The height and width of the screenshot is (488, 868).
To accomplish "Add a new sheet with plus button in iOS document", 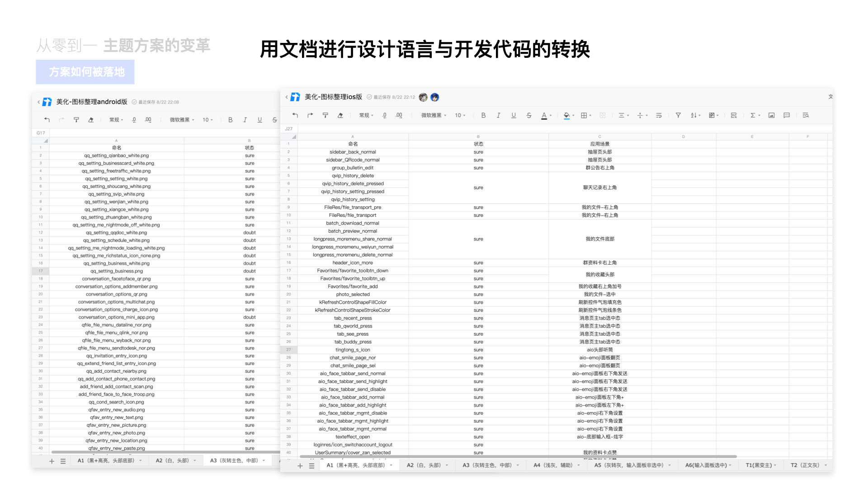I will [x=300, y=465].
